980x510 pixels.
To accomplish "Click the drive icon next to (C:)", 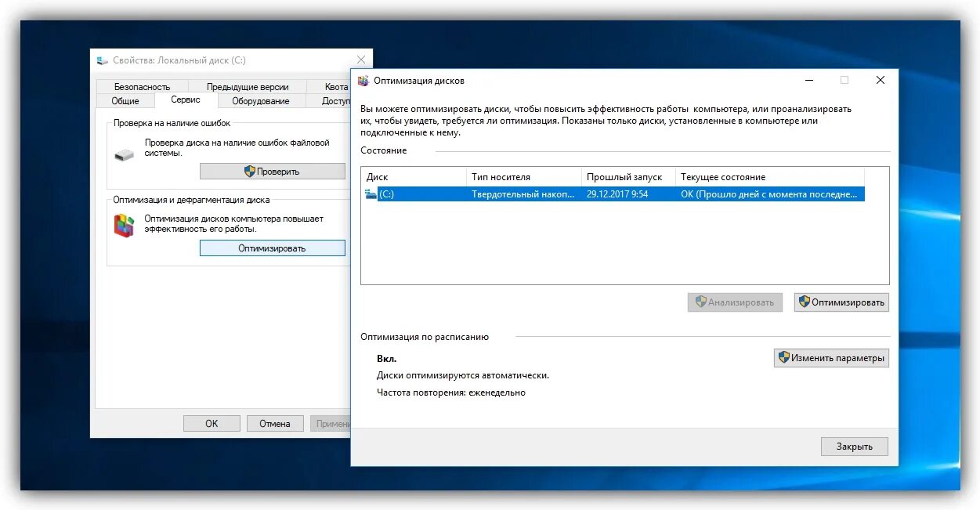I will (x=370, y=194).
